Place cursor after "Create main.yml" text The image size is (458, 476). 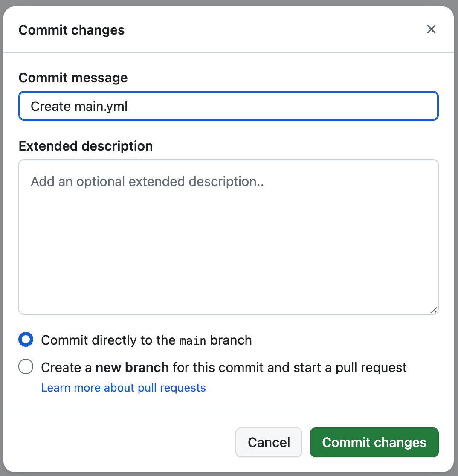coord(130,107)
